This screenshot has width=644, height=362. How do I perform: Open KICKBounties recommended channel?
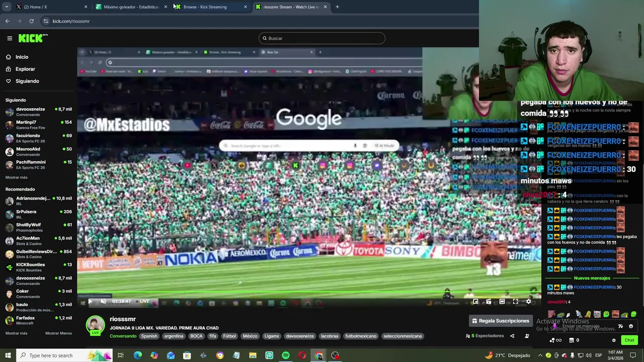39,267
